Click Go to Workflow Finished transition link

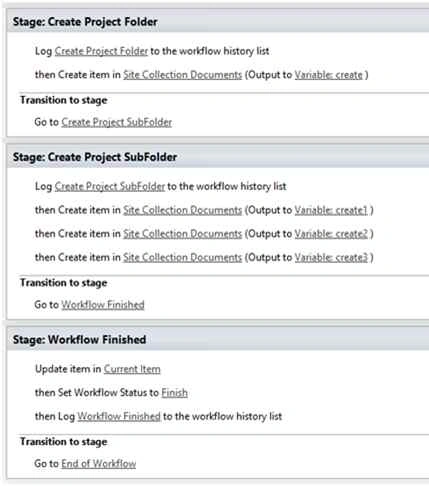pos(103,305)
